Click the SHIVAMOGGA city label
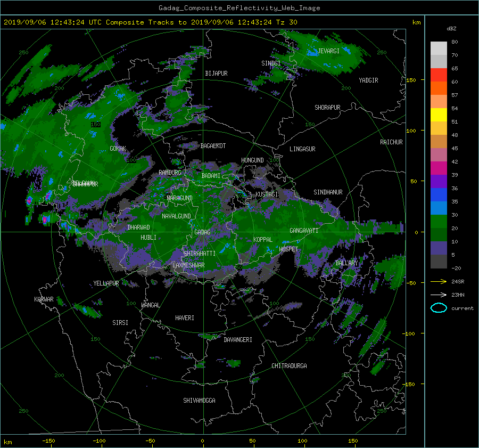 (x=199, y=401)
